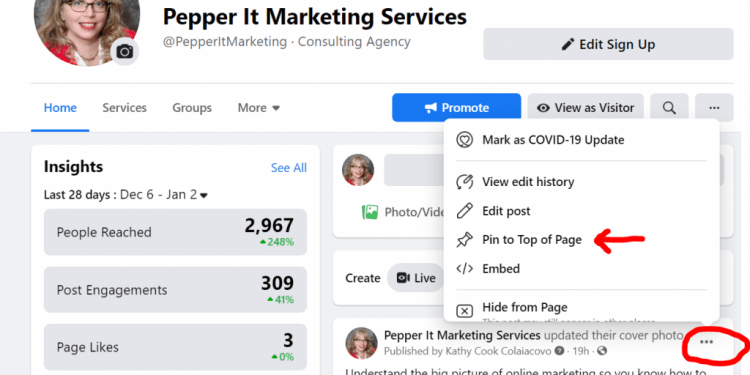
Task: Click the post author's avatar thumbnail
Action: tap(361, 343)
